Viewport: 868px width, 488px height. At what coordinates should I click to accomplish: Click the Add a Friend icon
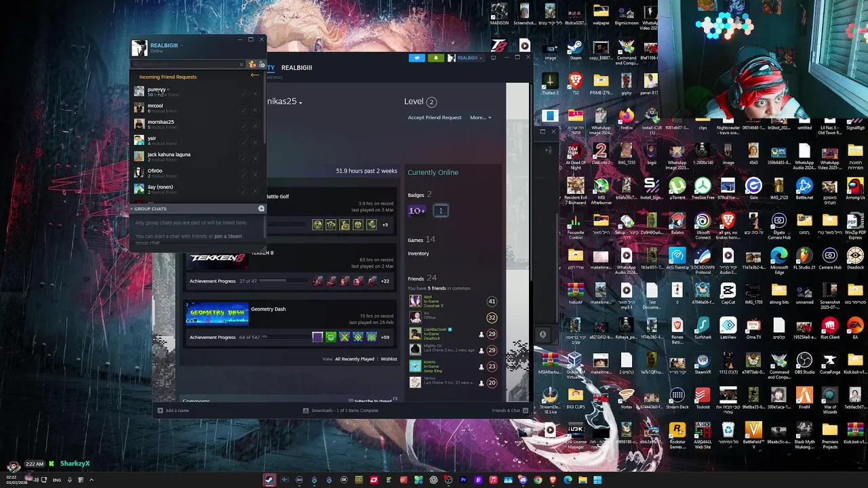[x=262, y=64]
